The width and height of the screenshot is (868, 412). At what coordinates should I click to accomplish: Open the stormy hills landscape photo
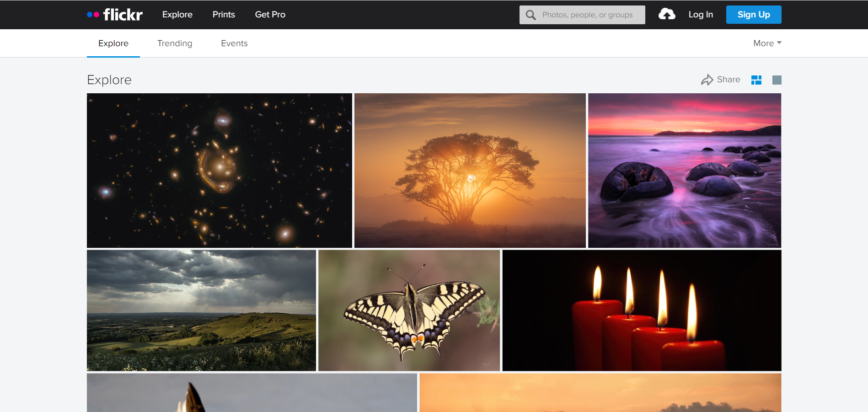201,310
